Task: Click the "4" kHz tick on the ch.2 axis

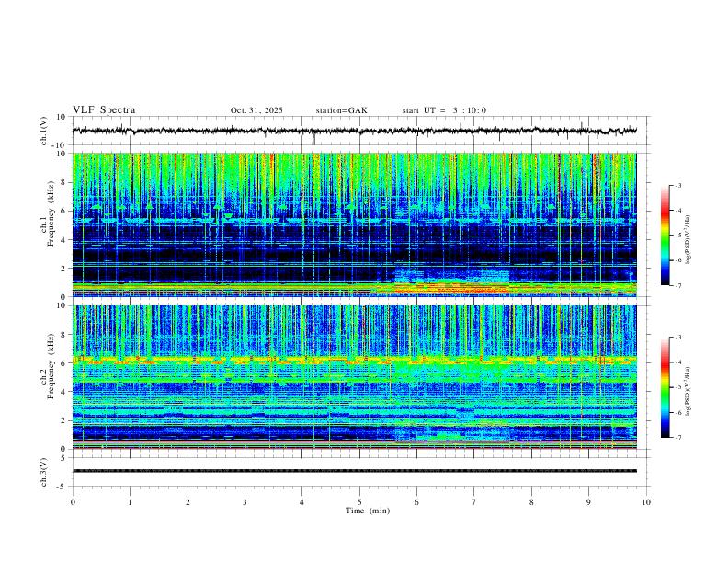Action: (x=63, y=392)
